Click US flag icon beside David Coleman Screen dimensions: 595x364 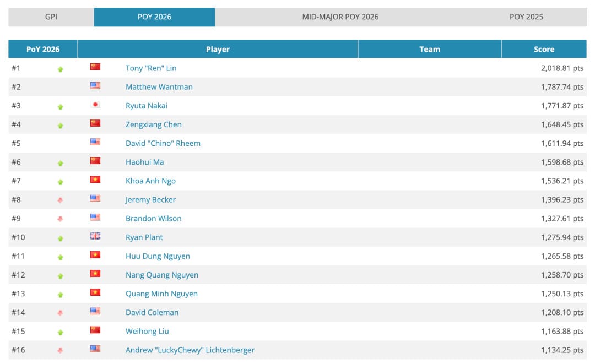click(95, 311)
